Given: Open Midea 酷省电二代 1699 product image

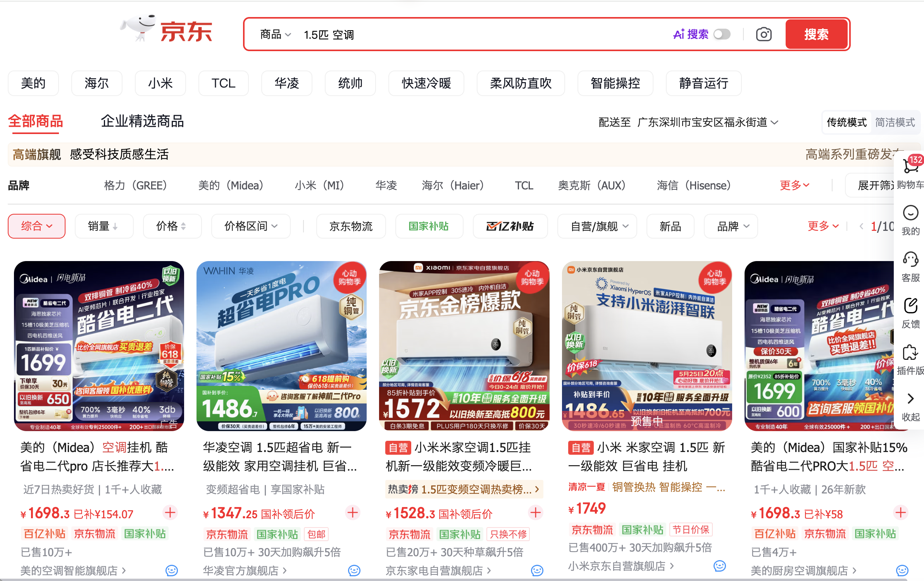Looking at the screenshot, I should [x=99, y=346].
